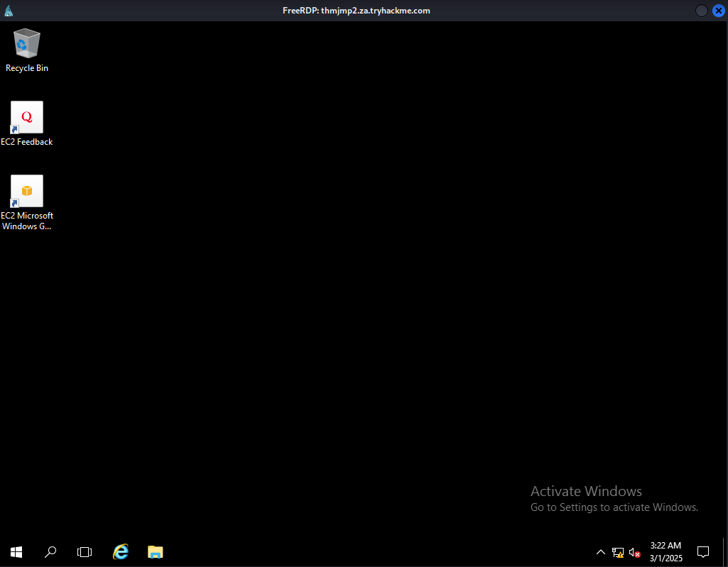
Task: Expand the hidden system tray icons chevron
Action: tap(601, 552)
